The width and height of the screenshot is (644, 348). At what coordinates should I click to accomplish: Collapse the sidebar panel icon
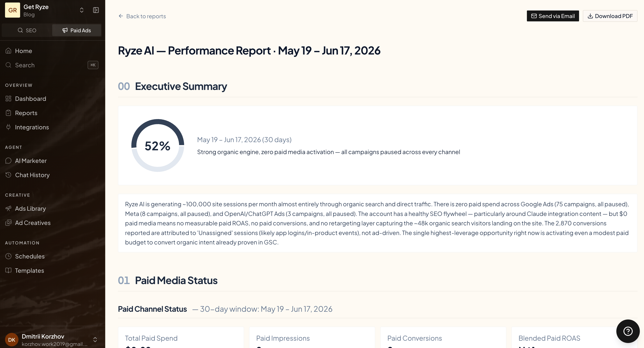pyautogui.click(x=96, y=10)
